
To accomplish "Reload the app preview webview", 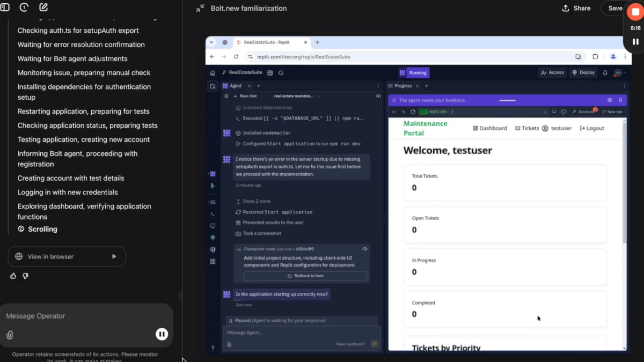I will 413,112.
